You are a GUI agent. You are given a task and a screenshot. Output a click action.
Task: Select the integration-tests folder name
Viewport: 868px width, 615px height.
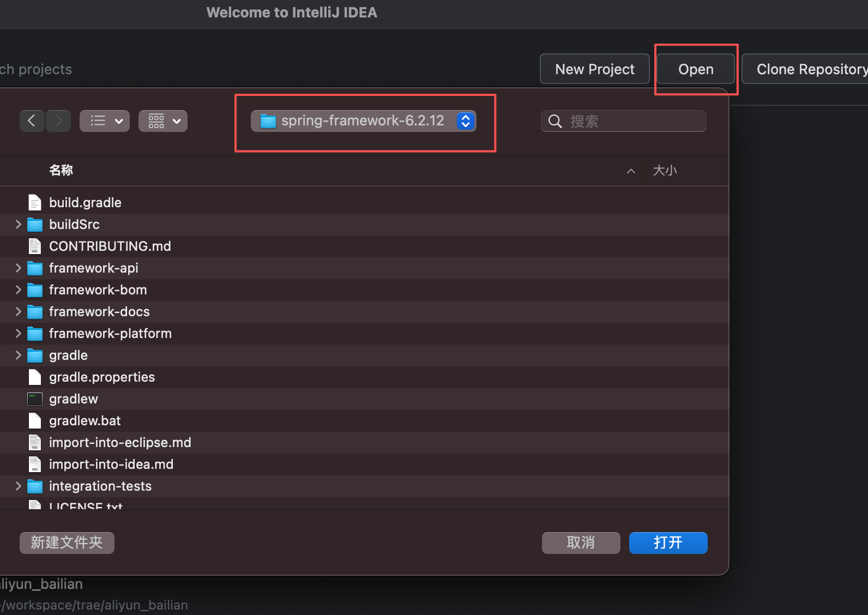(x=100, y=486)
